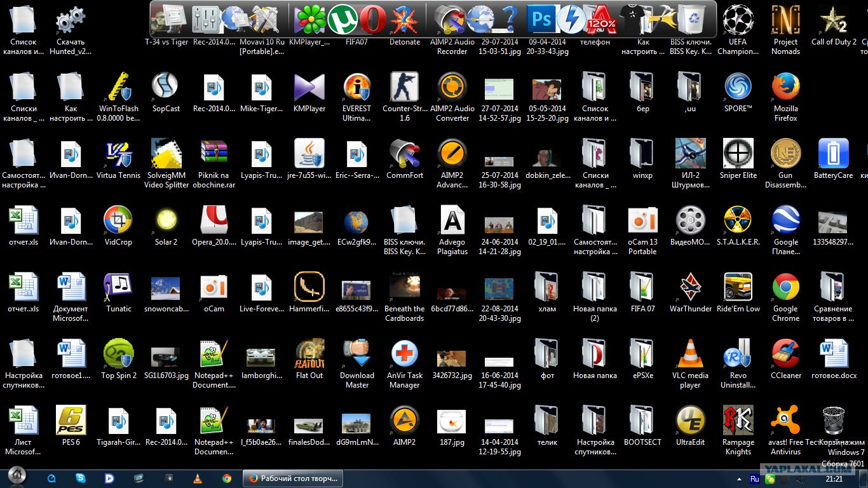
Task: Launch Top Spin 2 shortcut
Action: coord(118,360)
